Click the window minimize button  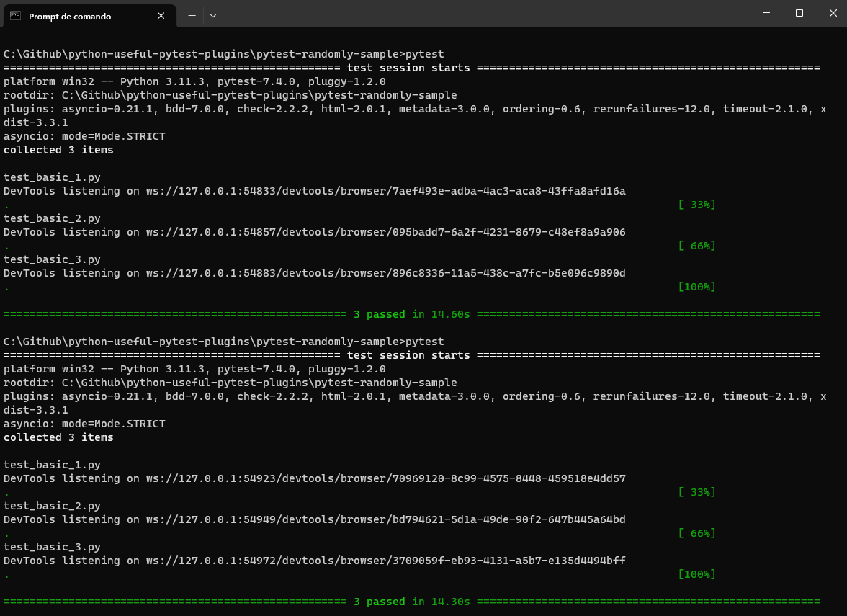(766, 13)
